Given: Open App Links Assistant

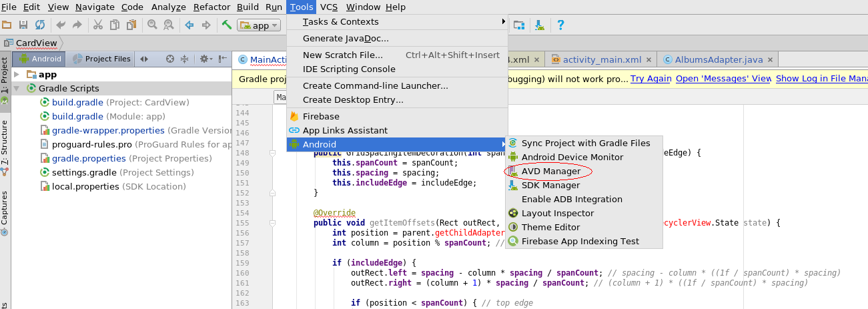Looking at the screenshot, I should click(398, 130).
